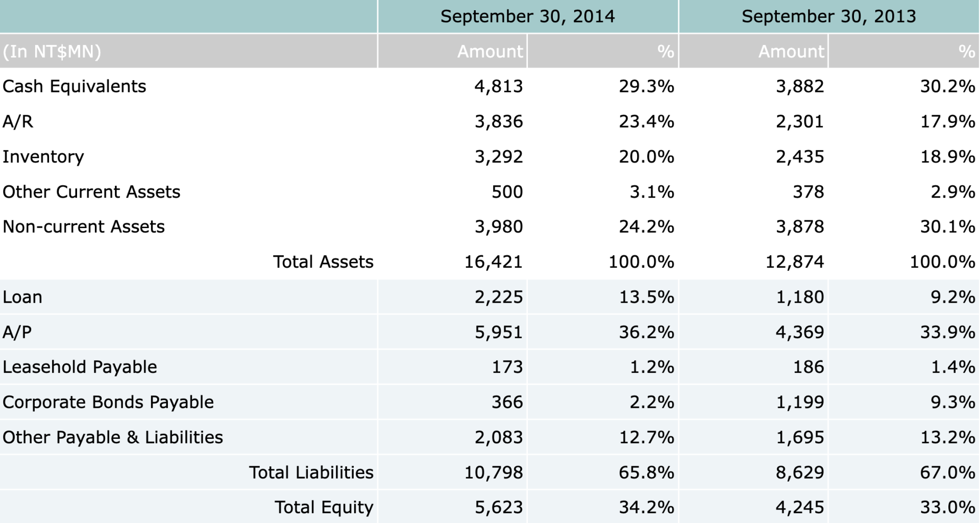
Task: Click the Other Payable & Liabilities label
Action: coord(113,437)
